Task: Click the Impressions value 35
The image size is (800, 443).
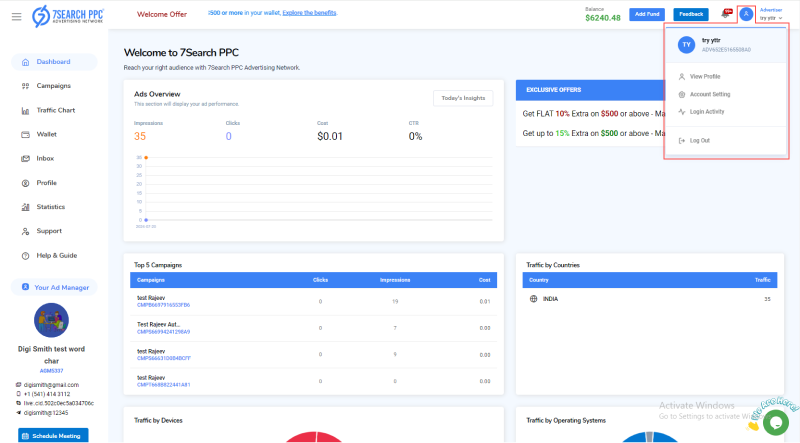Action: 140,136
